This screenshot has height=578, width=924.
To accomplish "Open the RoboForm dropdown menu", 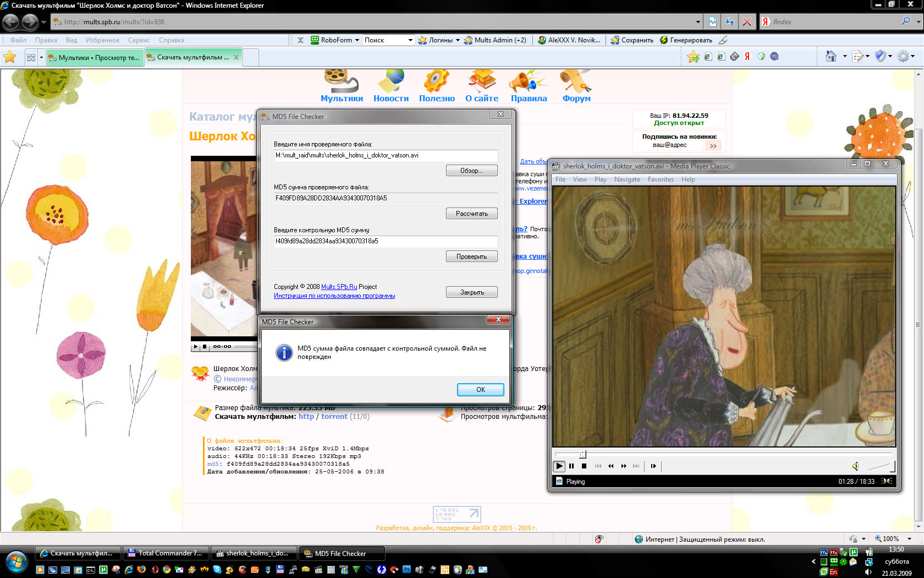I will coord(357,40).
